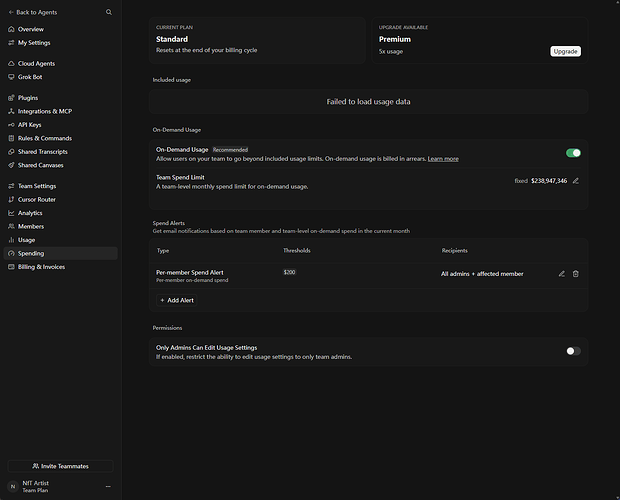The width and height of the screenshot is (620, 500).
Task: Click the Team Settings icon
Action: (x=11, y=186)
